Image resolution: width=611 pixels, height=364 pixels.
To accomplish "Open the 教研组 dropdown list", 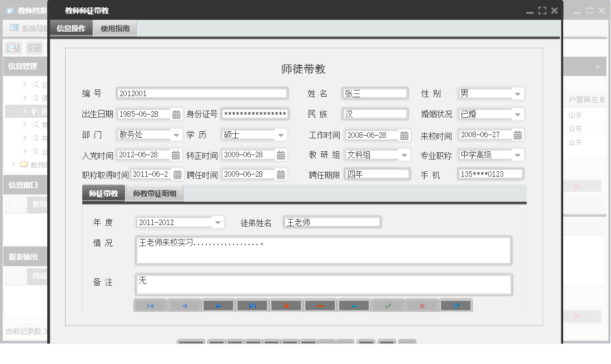I will (405, 155).
